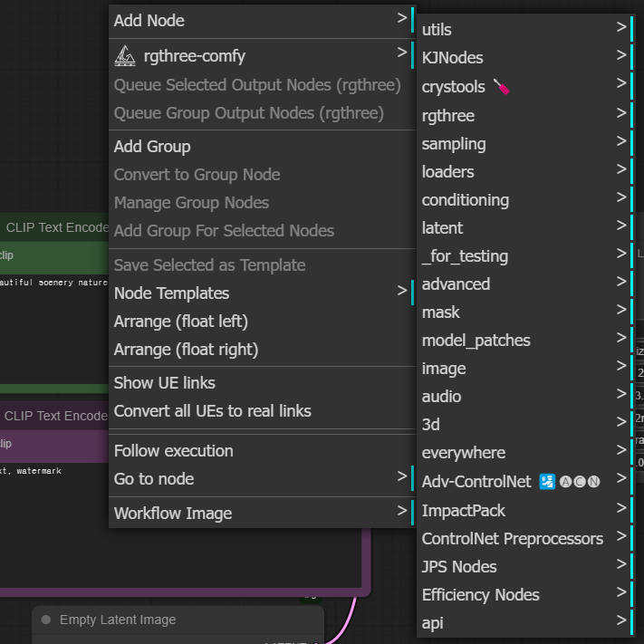Open the rgthree-comfy submenu
The height and width of the screenshot is (644, 644).
(263, 56)
